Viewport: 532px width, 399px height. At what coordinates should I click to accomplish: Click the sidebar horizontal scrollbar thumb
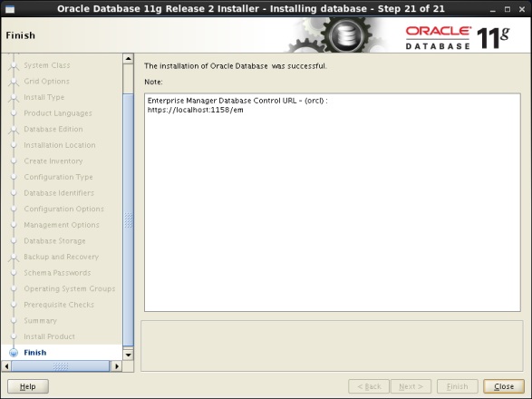(x=61, y=366)
